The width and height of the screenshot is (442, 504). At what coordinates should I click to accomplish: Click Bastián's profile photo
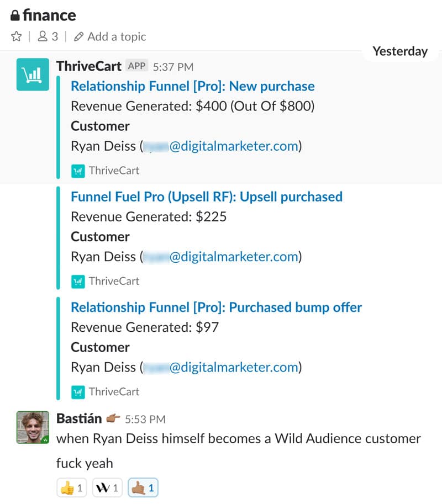tap(30, 428)
